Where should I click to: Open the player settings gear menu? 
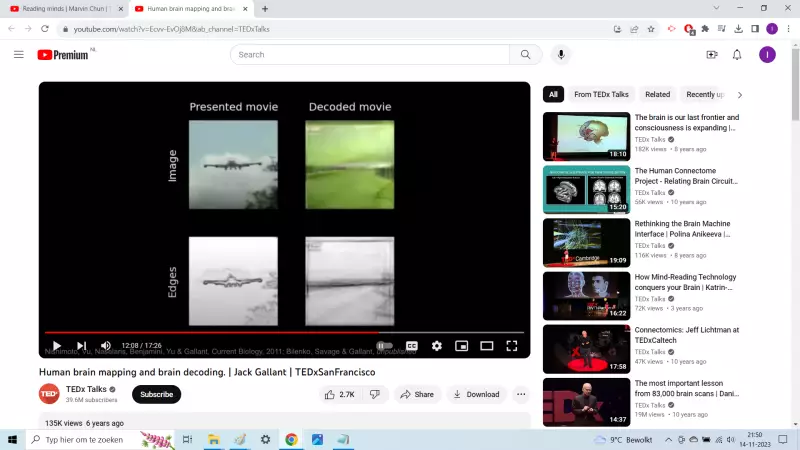(437, 346)
